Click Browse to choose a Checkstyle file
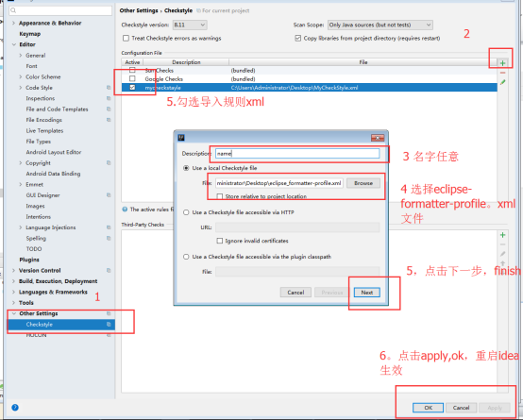Screen dimensions: 523x420 click(363, 183)
